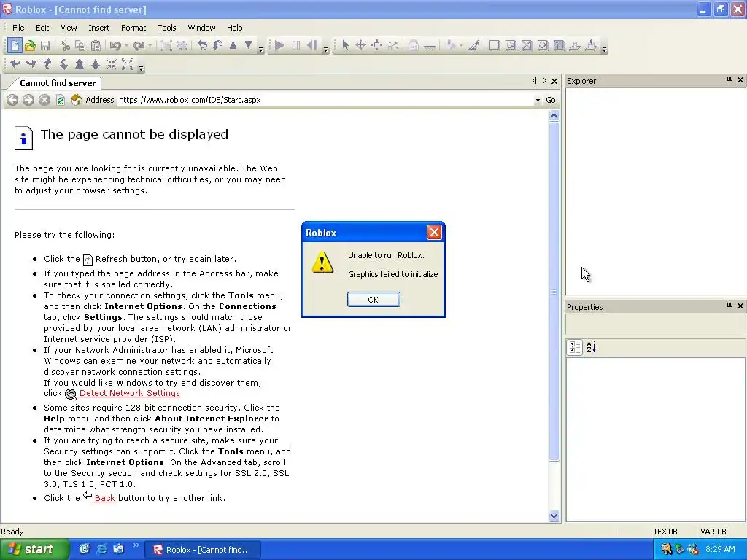This screenshot has width=747, height=560.
Task: Click the Lock padlock tool icon
Action: [414, 46]
